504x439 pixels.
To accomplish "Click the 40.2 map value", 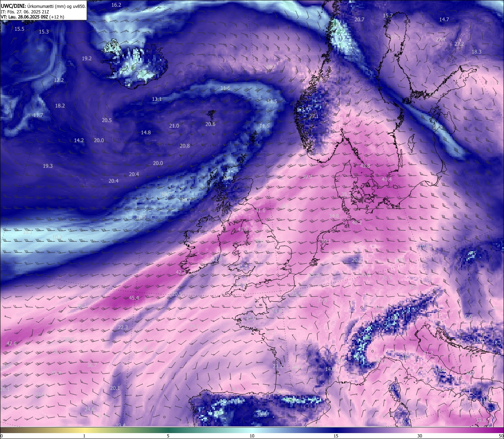I will pyautogui.click(x=356, y=223).
